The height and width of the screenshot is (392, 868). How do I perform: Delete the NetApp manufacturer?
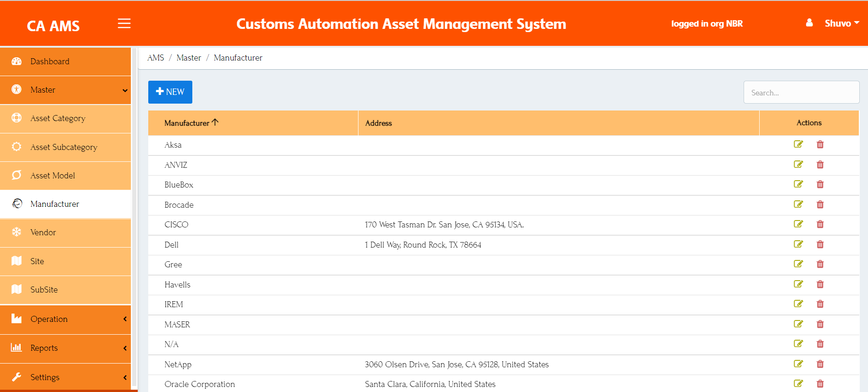(x=820, y=364)
